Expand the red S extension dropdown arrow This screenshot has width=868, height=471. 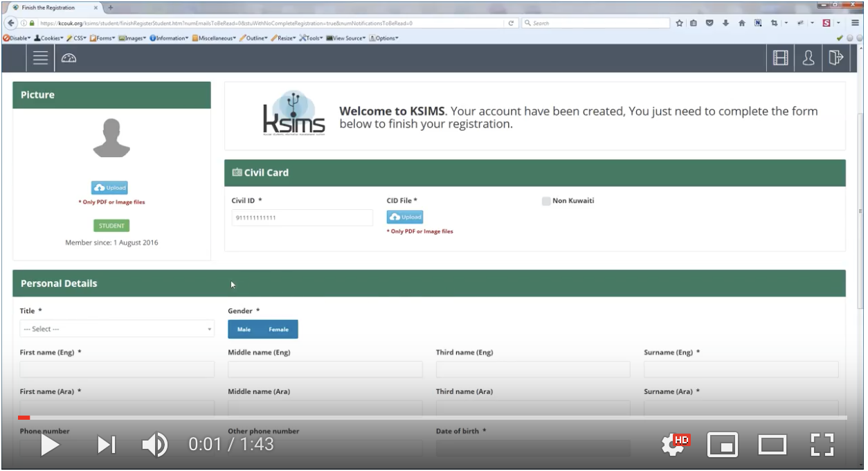(840, 23)
